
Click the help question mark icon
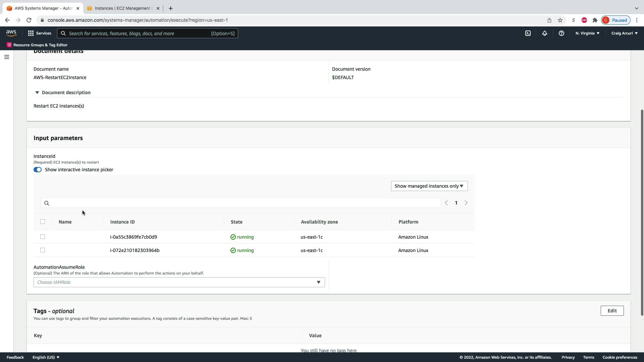coord(561,33)
